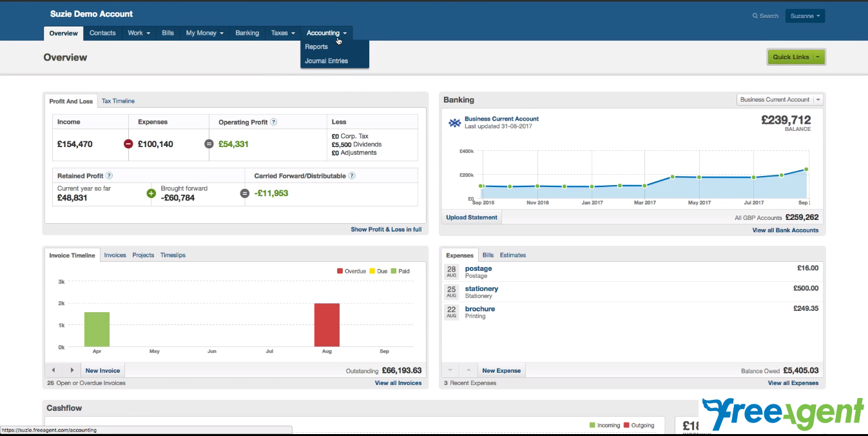Open the Contacts tab

click(x=102, y=33)
